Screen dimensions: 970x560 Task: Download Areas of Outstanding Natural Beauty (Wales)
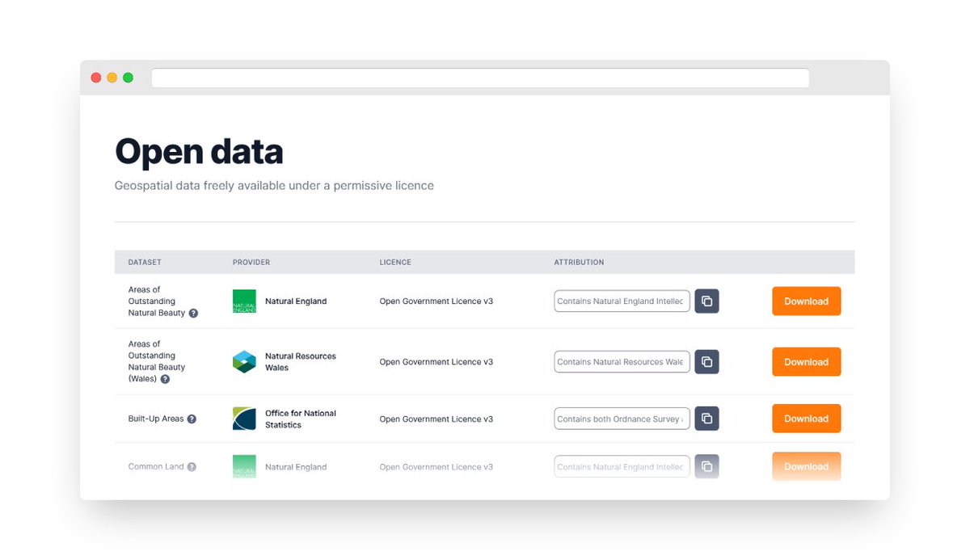806,362
